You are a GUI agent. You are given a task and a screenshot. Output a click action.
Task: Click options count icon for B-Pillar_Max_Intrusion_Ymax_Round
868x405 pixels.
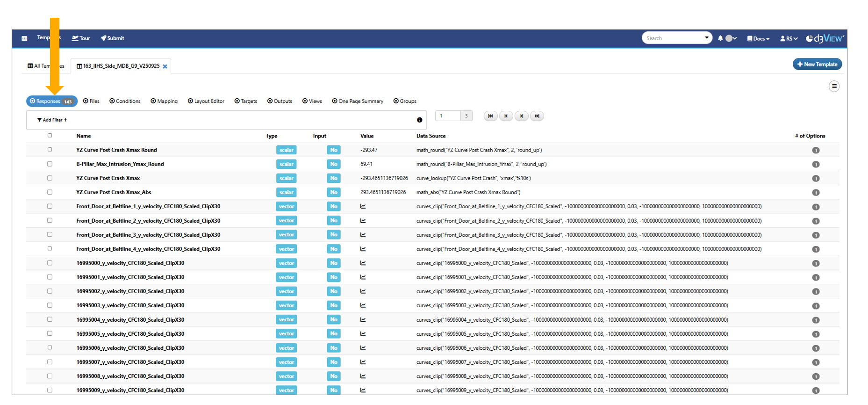816,165
